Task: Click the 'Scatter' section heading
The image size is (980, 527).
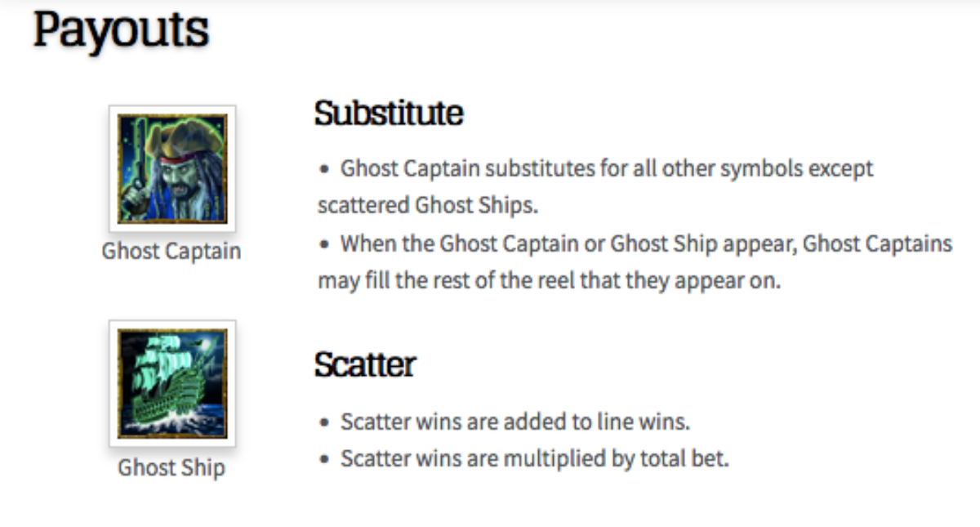Action: tap(365, 364)
